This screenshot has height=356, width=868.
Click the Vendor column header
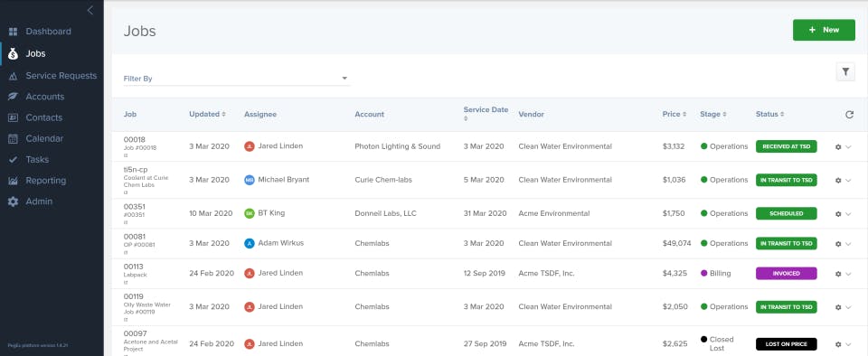coord(532,114)
